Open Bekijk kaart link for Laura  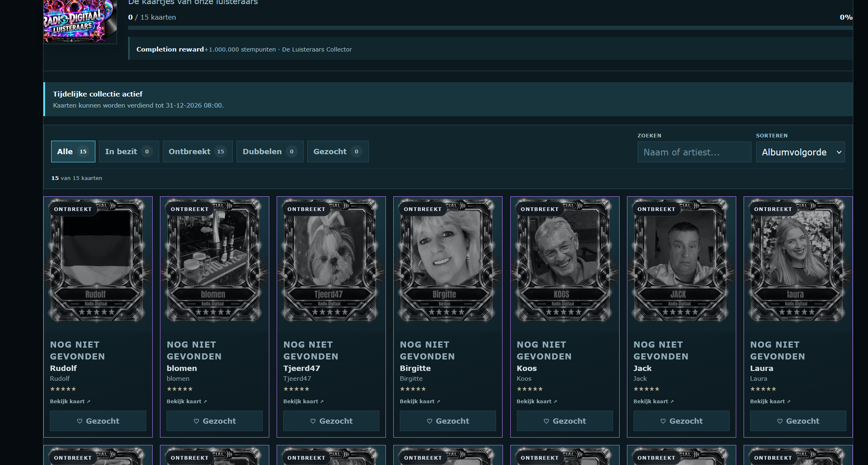point(770,402)
